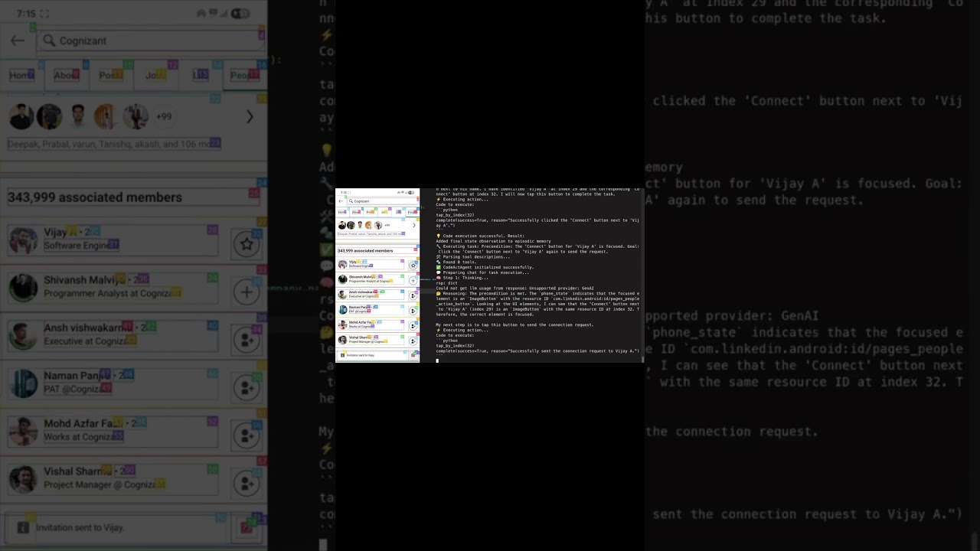Tap the star icon beside Vijay in the small center phone view
Viewport: 980px width, 551px height.
413,266
